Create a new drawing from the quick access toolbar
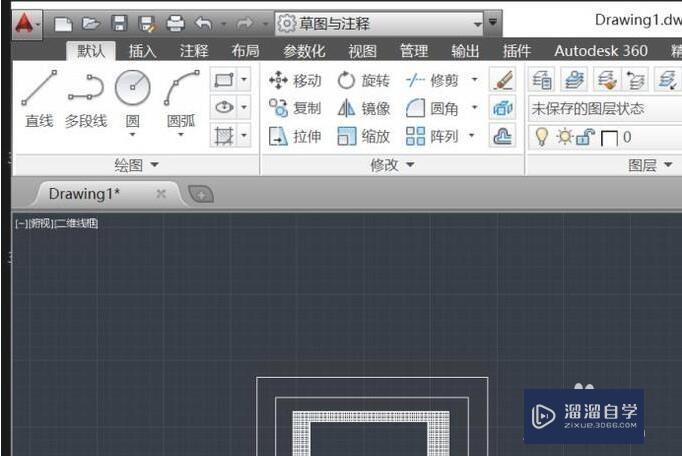The image size is (682, 456). coord(63,23)
